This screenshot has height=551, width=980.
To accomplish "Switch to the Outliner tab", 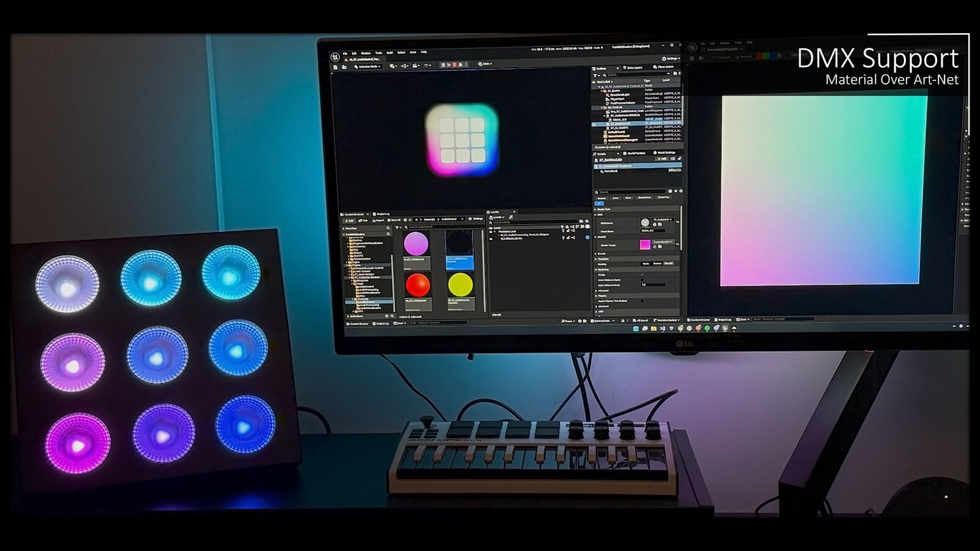I will [601, 69].
